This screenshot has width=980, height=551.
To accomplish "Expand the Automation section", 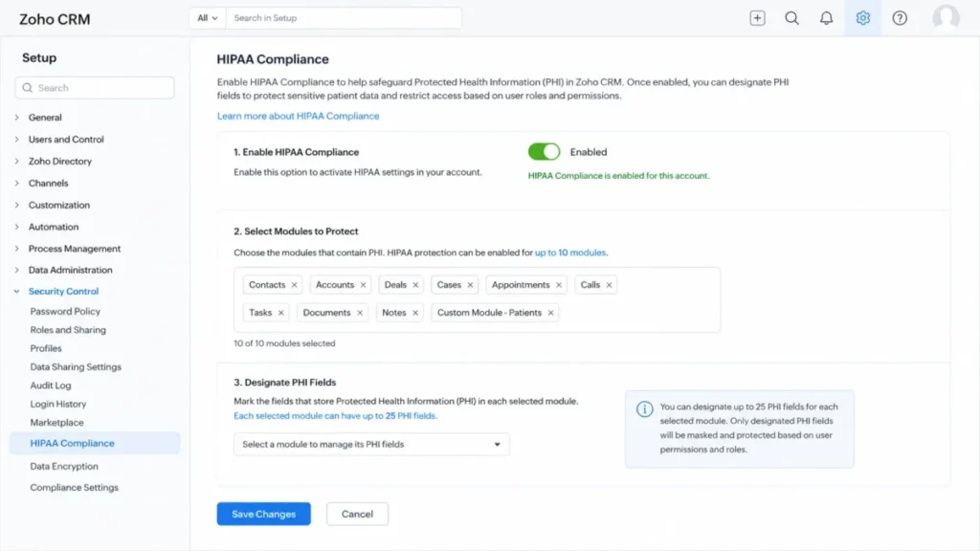I will 17,227.
